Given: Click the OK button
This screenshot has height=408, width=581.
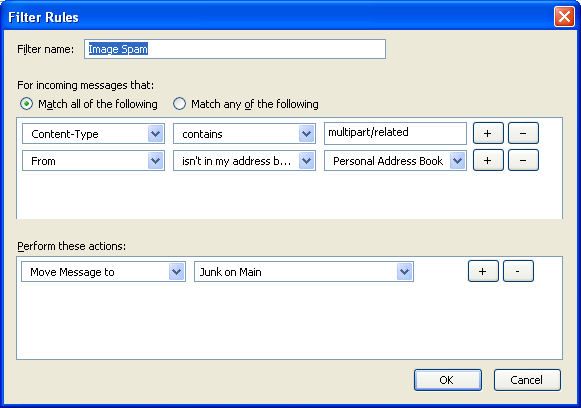Looking at the screenshot, I should click(448, 380).
